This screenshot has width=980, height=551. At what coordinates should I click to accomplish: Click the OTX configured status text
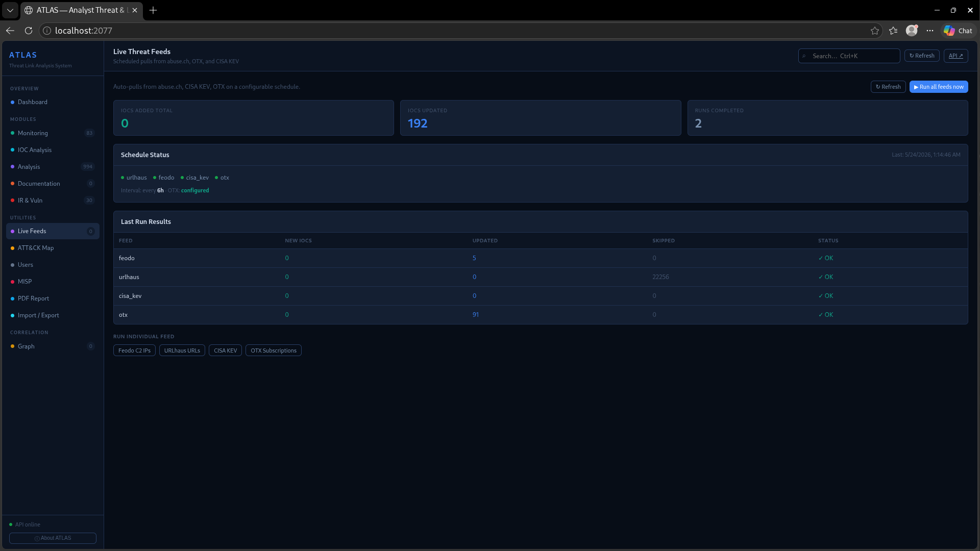point(195,190)
